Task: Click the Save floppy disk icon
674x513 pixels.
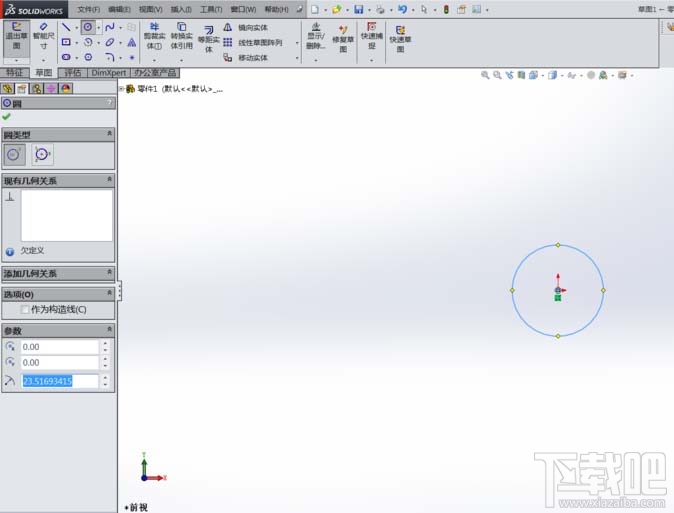Action: click(358, 9)
